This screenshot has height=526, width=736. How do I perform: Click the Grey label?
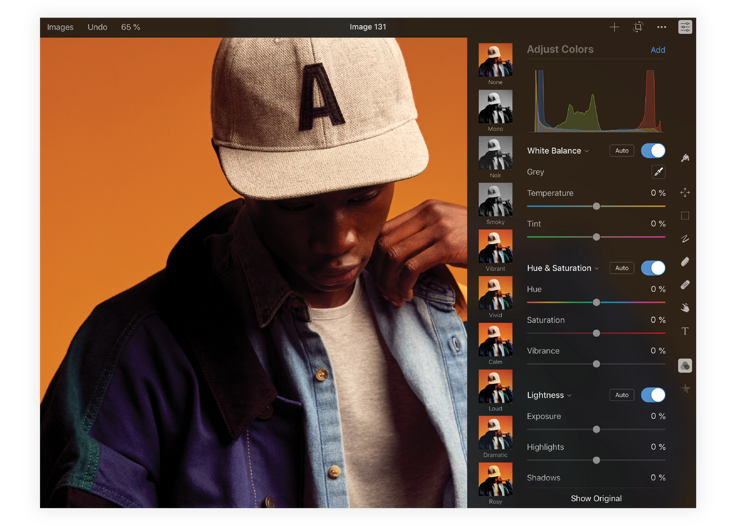click(535, 172)
